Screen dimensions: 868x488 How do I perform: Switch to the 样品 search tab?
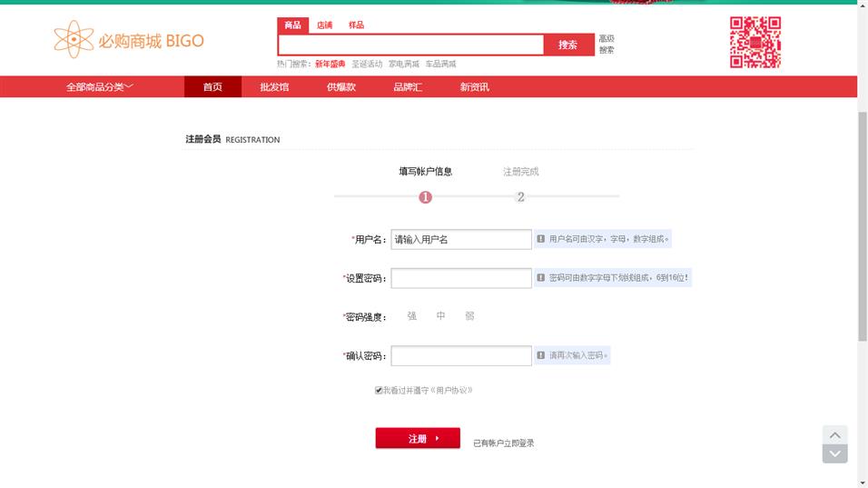(x=356, y=25)
